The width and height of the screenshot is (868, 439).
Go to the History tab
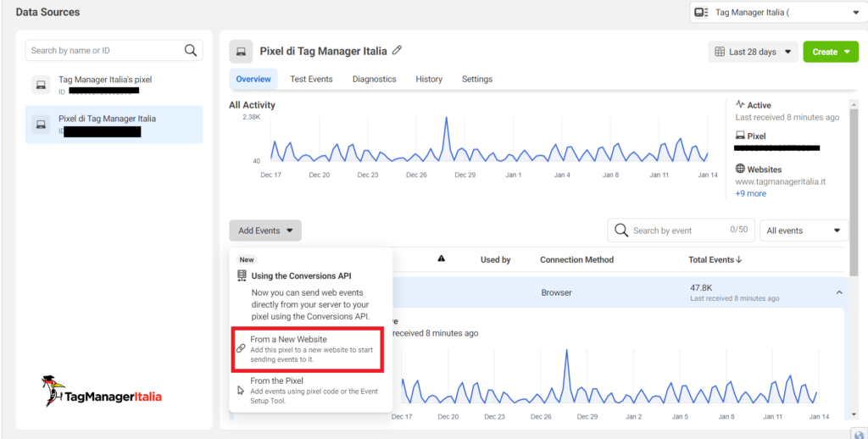[x=429, y=79]
